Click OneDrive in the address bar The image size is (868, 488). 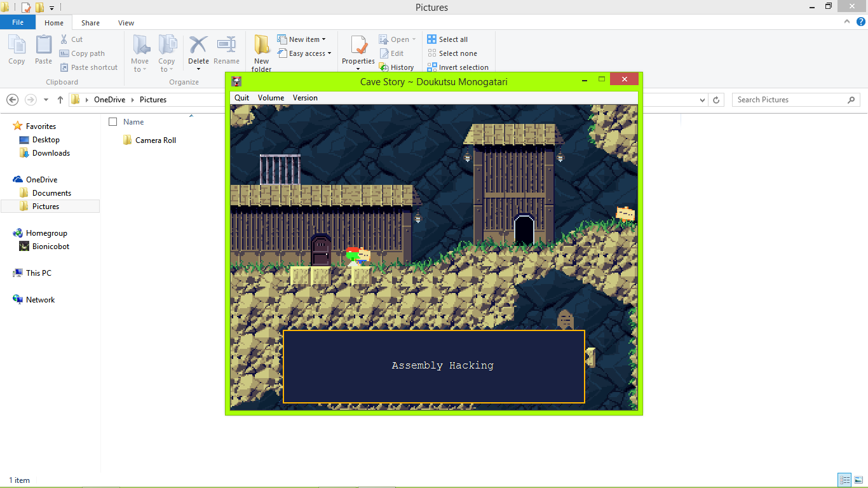click(x=109, y=100)
